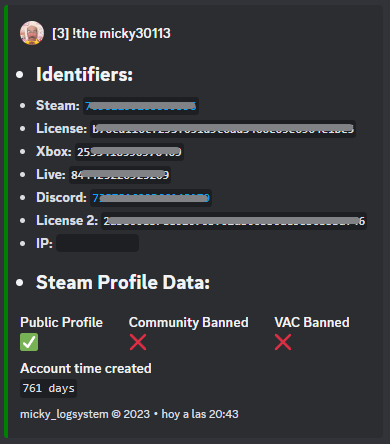
Task: Click the green checkmark under Public Profile
Action: (x=29, y=342)
